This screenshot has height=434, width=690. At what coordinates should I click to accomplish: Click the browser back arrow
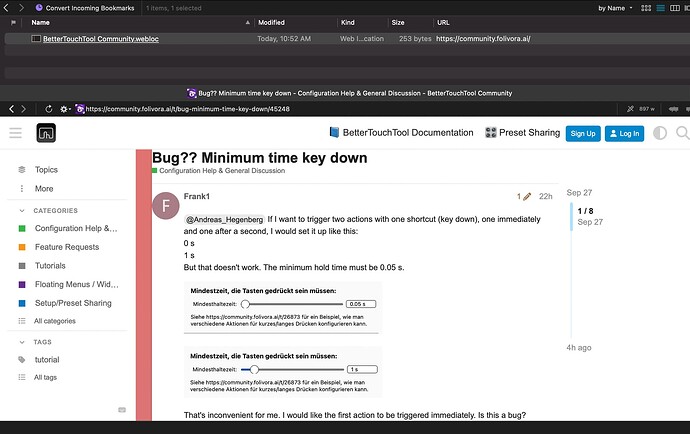coord(11,108)
